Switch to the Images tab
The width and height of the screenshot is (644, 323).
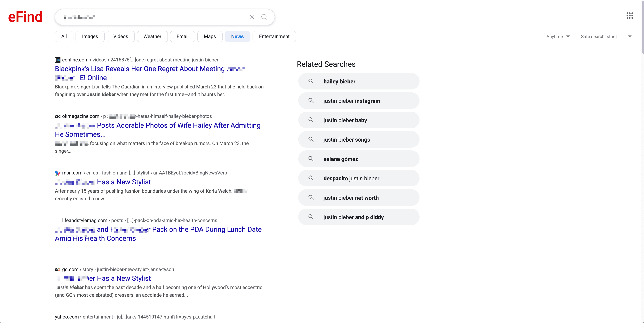[x=90, y=37]
